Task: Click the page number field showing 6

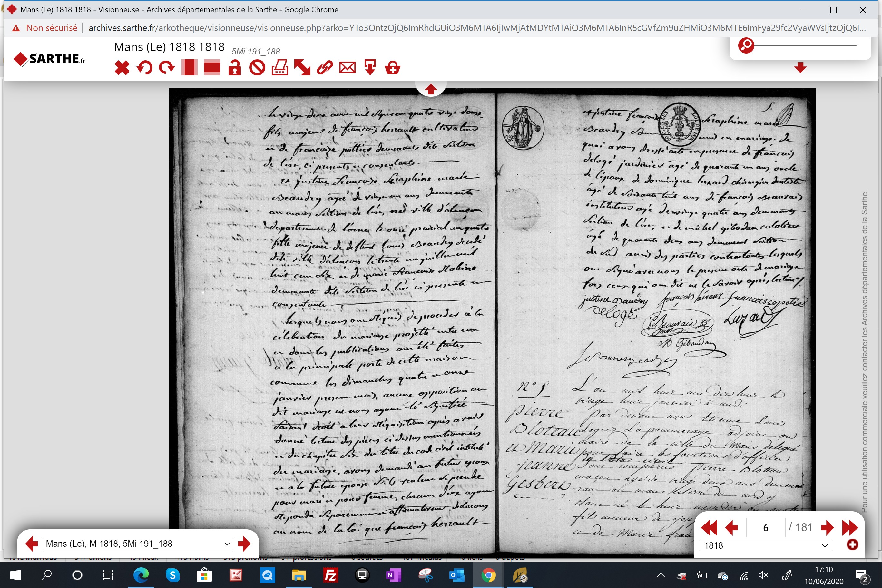Action: (x=765, y=528)
